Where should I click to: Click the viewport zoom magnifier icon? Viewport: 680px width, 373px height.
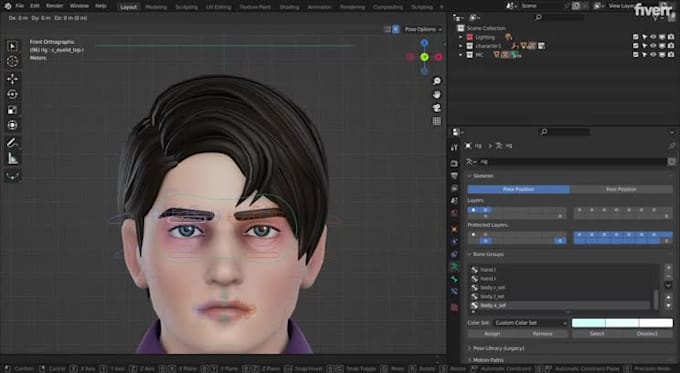[437, 81]
